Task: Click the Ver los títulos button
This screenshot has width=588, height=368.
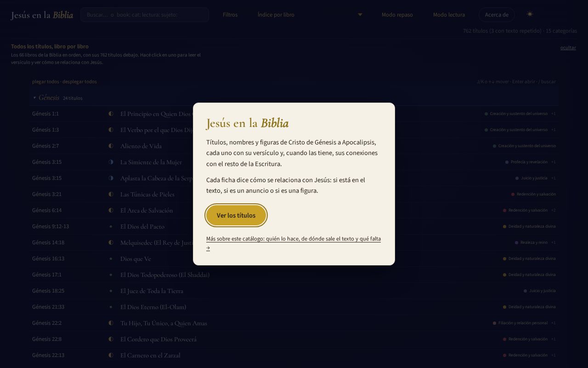Action: [x=236, y=215]
